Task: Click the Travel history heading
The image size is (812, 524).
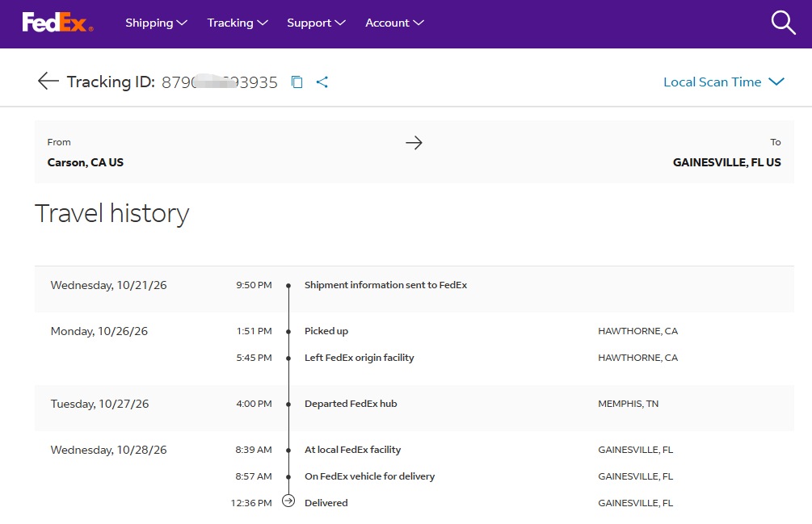Action: (111, 214)
